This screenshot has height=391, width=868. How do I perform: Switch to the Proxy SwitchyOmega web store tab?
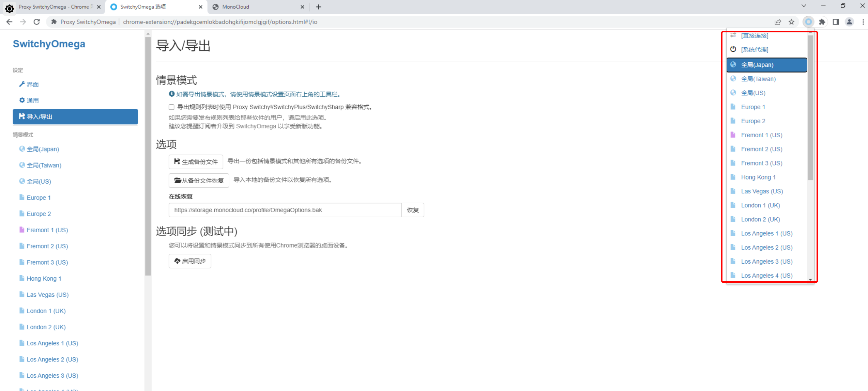click(x=55, y=7)
